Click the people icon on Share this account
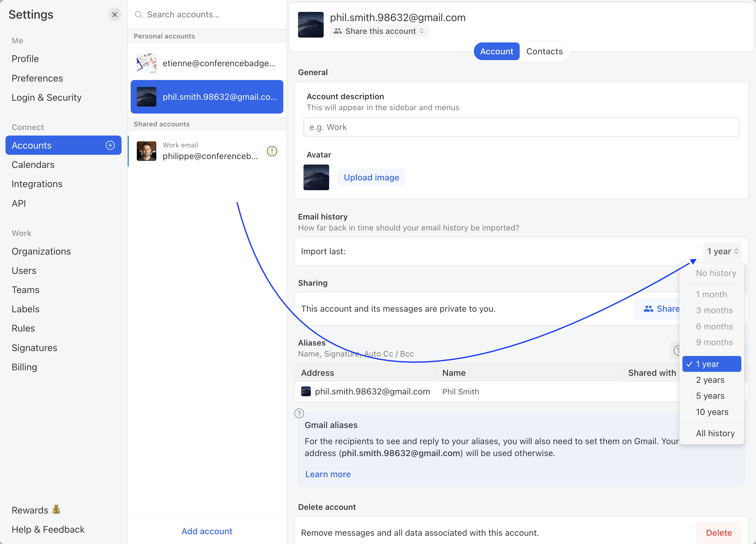Screen dimensions: 756x544 click(338, 31)
